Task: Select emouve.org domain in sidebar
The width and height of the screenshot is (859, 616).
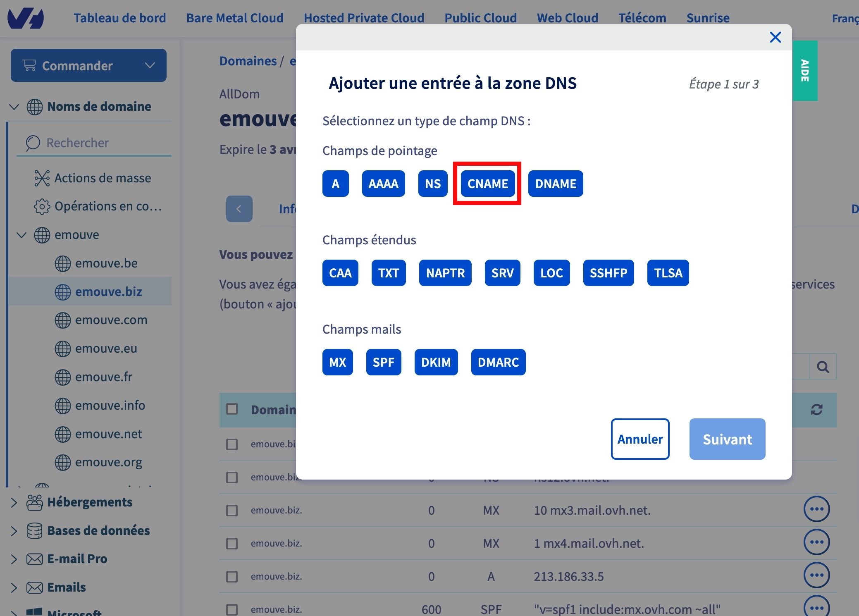Action: click(98, 462)
